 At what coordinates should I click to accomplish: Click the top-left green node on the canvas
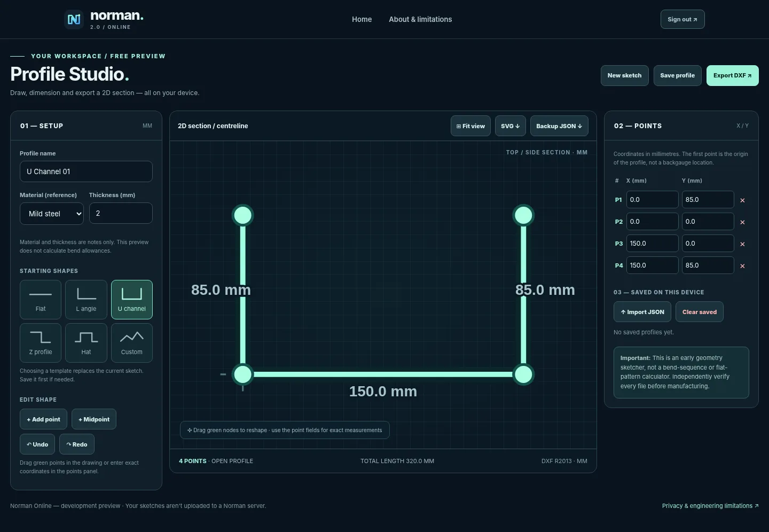coord(243,215)
